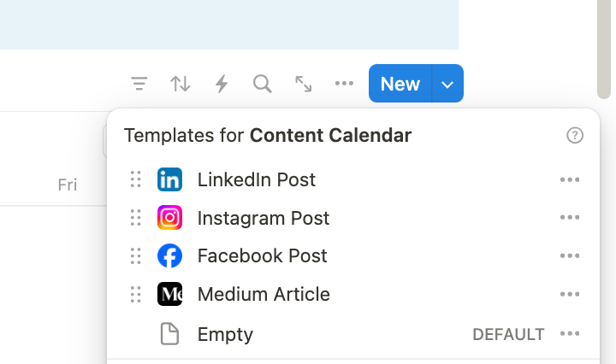
Task: Choose the Empty default template
Action: pos(225,334)
